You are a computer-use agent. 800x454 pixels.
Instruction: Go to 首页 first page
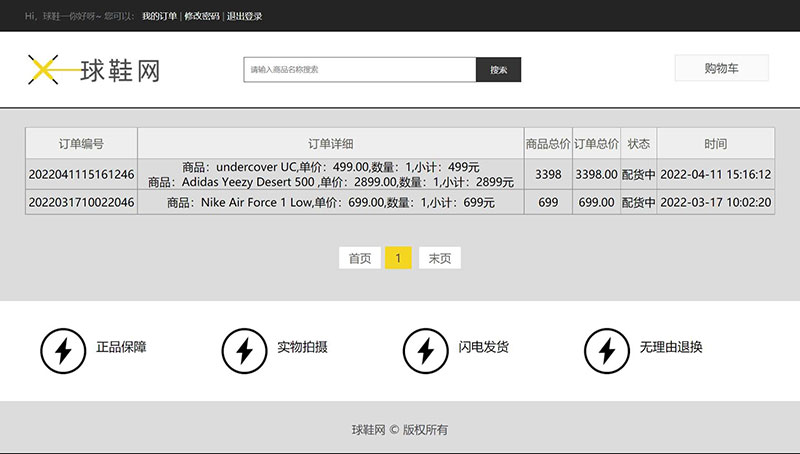[x=359, y=258]
